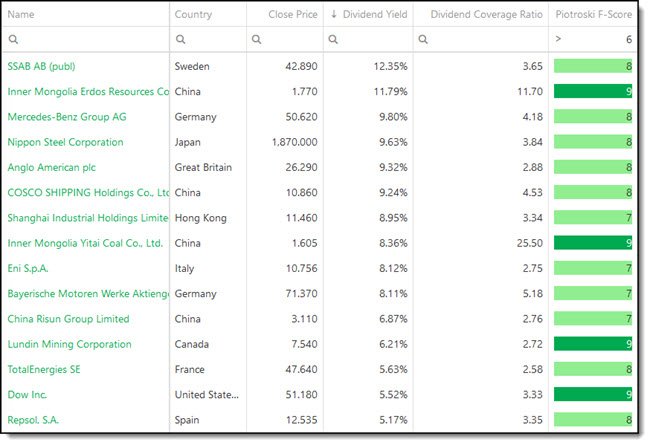This screenshot has width=650, height=445.
Task: Open SSAB AB (publ) company link
Action: click(x=41, y=66)
